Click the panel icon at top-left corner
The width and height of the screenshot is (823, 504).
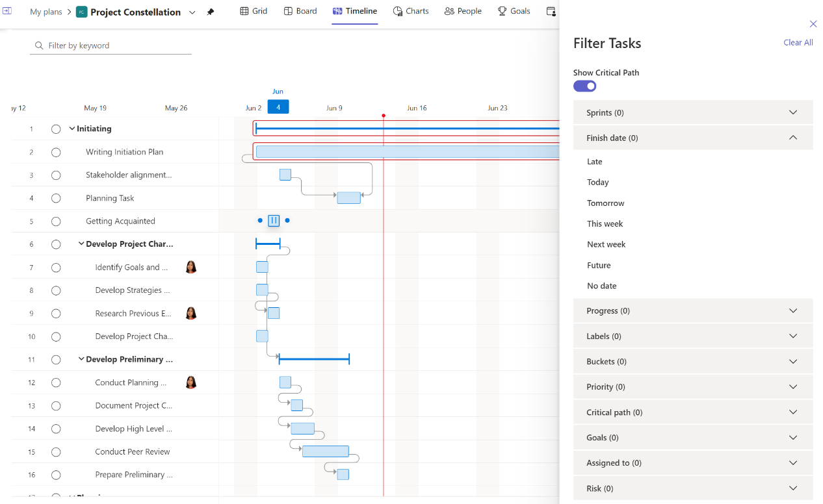(7, 11)
